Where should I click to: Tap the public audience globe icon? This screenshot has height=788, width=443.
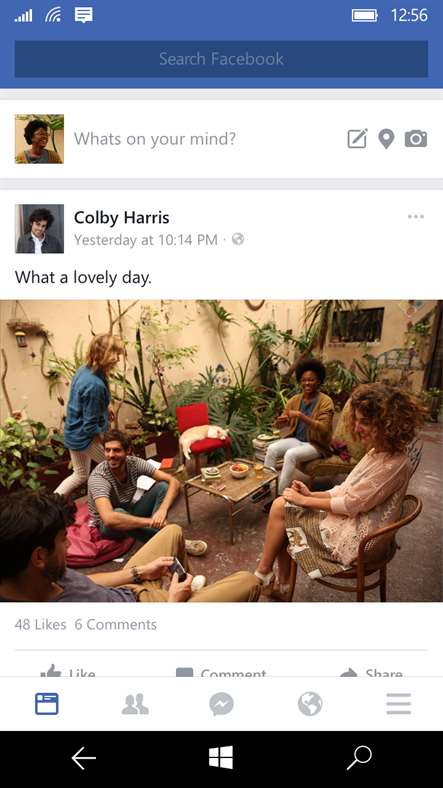[x=238, y=240]
